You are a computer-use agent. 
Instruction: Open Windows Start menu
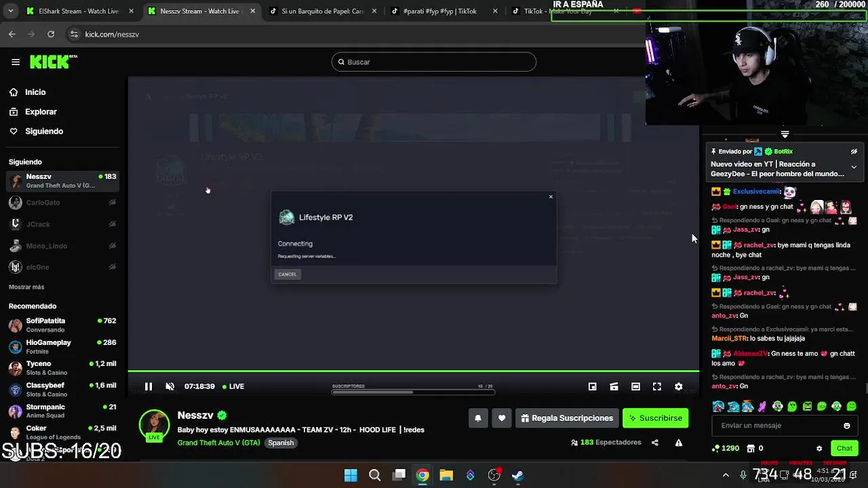point(351,475)
